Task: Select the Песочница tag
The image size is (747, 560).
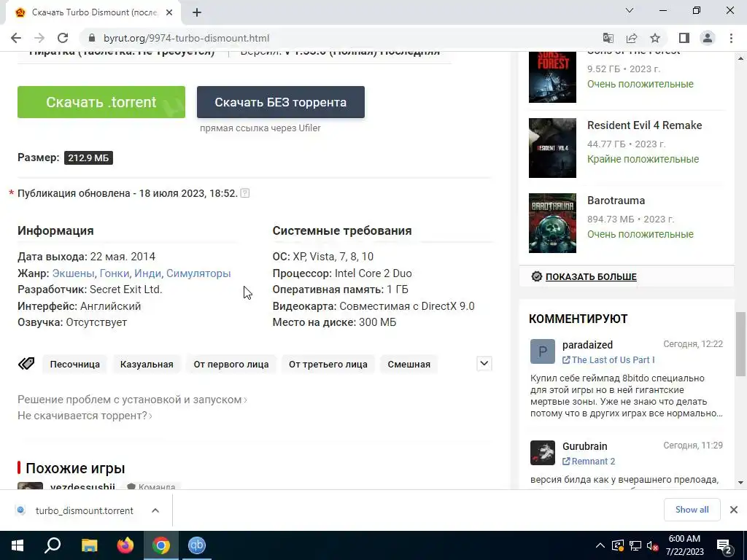Action: (75, 365)
